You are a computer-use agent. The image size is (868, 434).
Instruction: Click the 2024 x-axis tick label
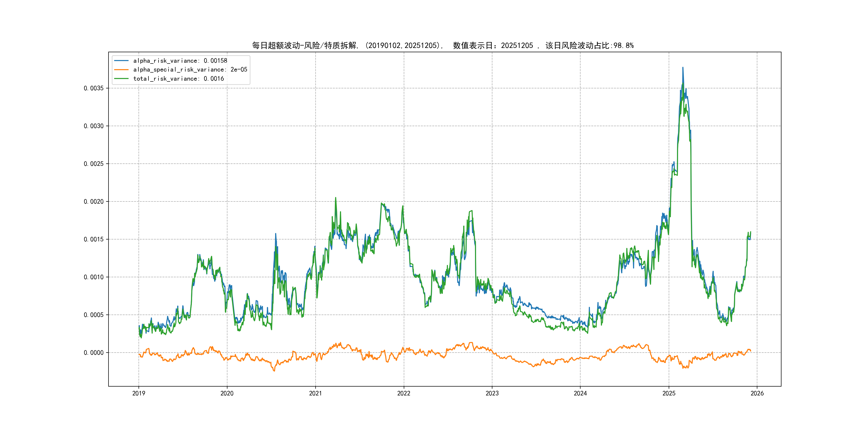(580, 393)
